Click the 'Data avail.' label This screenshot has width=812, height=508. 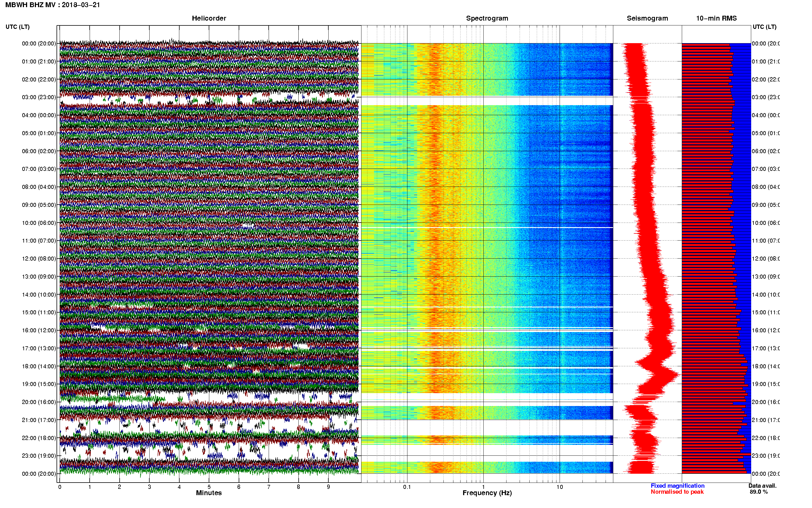click(x=762, y=486)
